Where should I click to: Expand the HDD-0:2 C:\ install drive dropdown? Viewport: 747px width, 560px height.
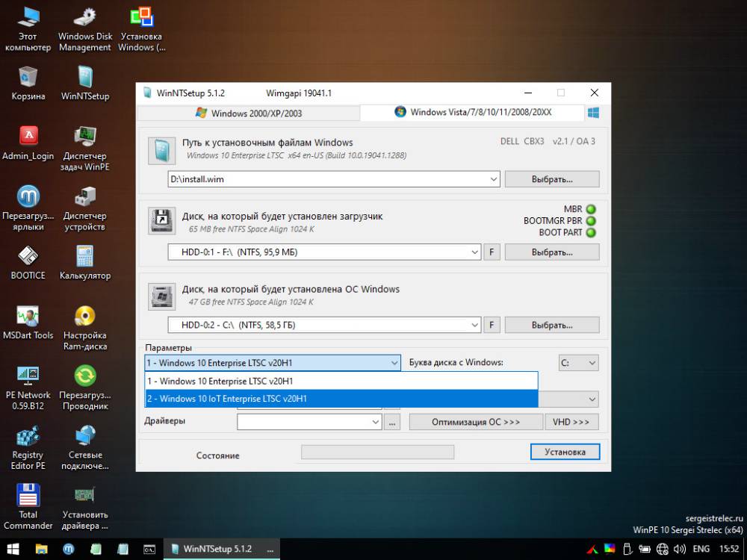click(x=474, y=326)
